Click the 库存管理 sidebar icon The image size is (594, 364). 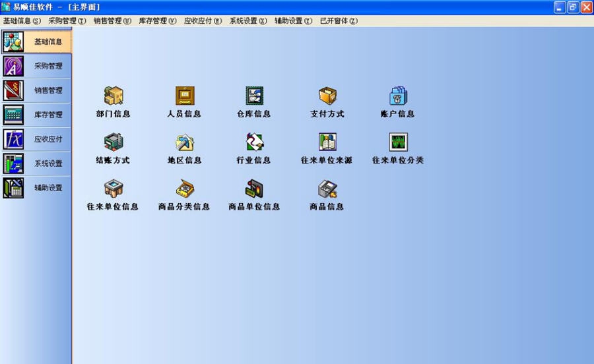(x=13, y=115)
